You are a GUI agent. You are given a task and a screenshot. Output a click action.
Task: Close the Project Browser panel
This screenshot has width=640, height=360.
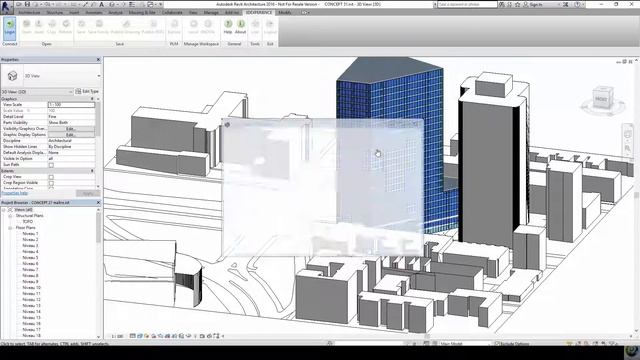pos(98,202)
